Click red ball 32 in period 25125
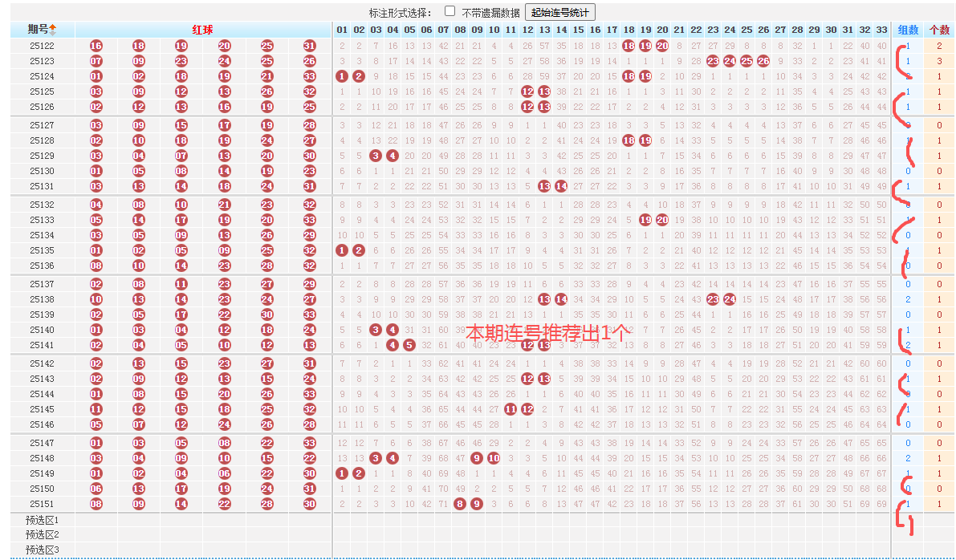 [310, 91]
